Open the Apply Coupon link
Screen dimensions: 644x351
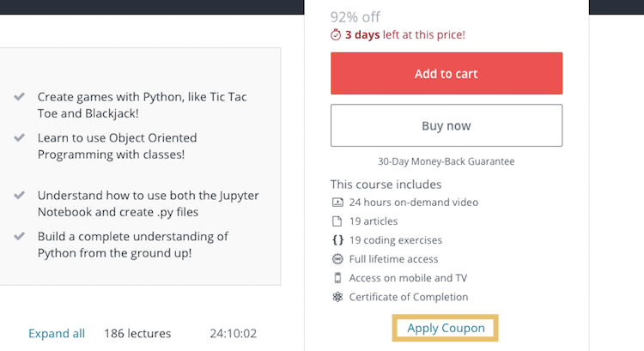point(446,328)
